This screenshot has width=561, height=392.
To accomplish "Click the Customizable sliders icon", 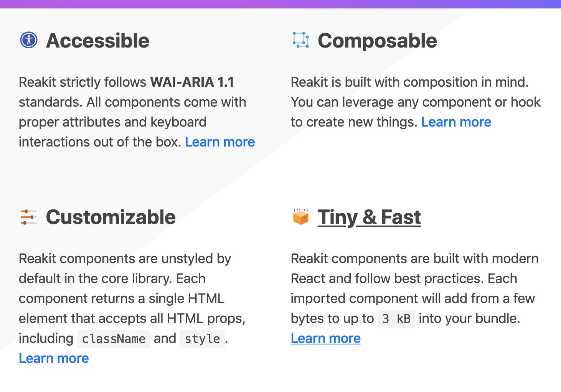I will 28,217.
